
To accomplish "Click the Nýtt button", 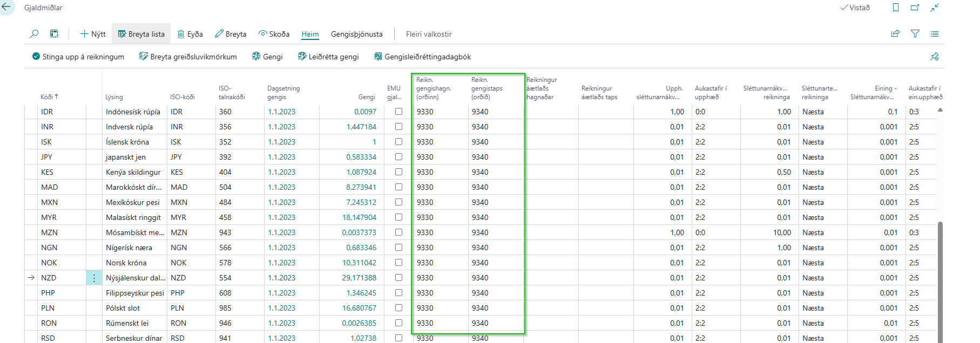I will pyautogui.click(x=93, y=34).
